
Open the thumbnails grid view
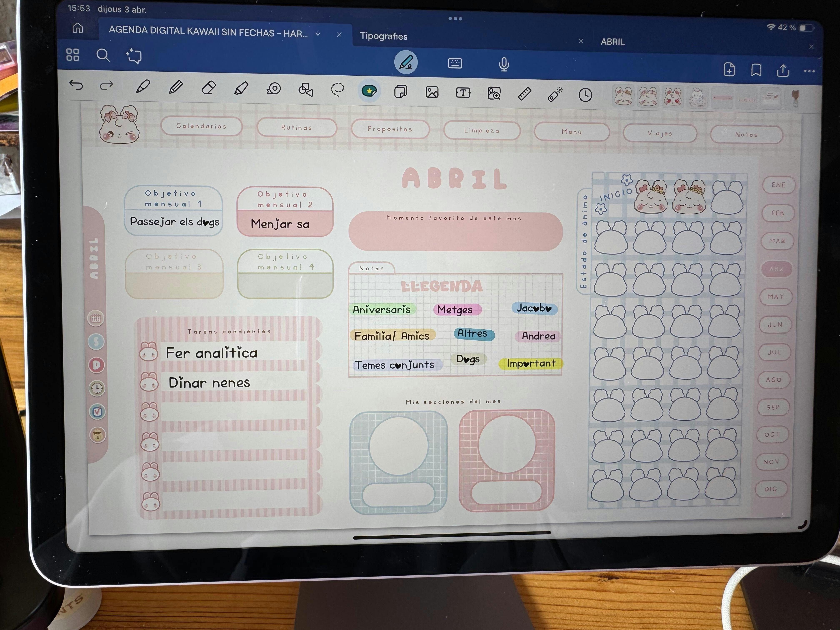coord(72,55)
